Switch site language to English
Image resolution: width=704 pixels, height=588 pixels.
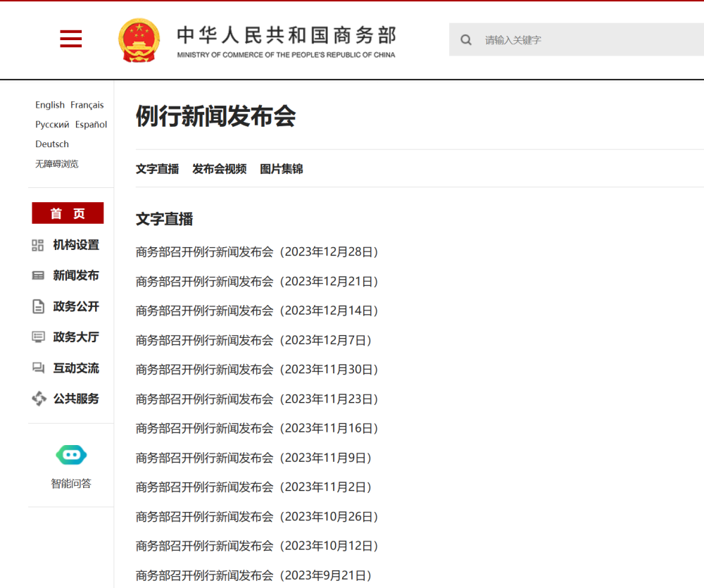(x=49, y=104)
